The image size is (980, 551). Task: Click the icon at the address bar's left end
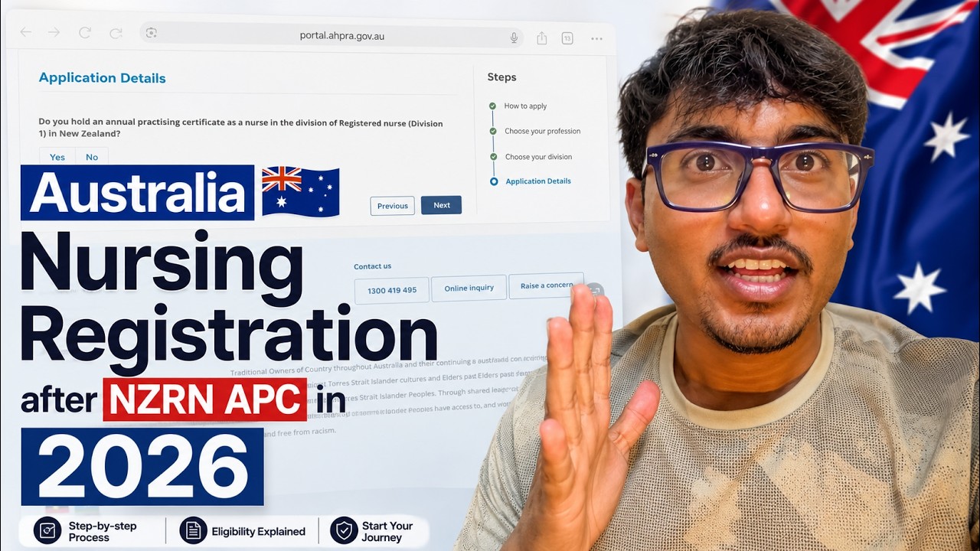click(x=151, y=32)
